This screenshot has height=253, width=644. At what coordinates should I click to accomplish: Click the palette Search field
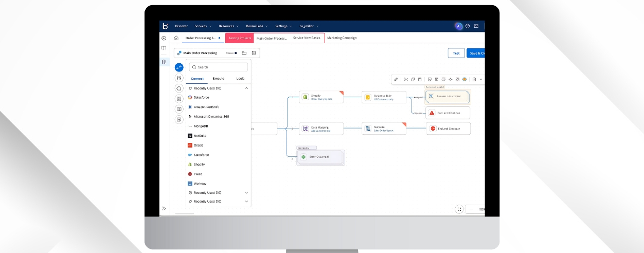[x=218, y=67]
